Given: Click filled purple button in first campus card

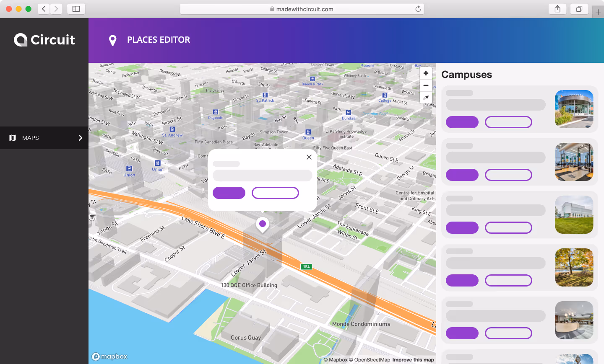Looking at the screenshot, I should pyautogui.click(x=462, y=122).
